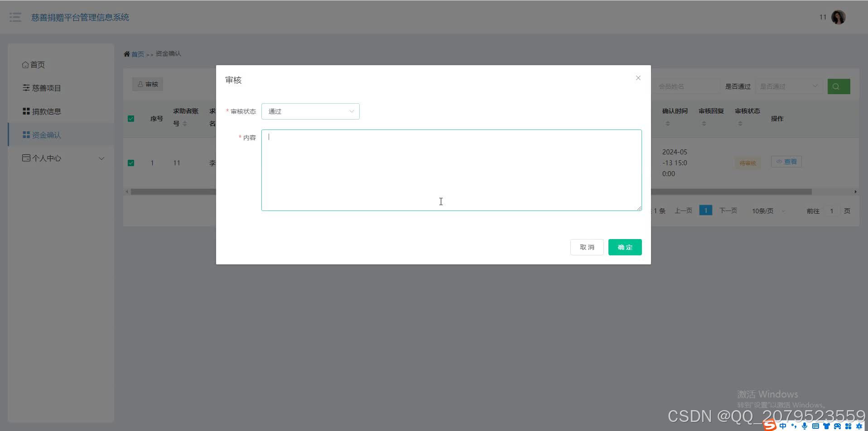868x431 pixels.
Task: Open 首页 in the sidebar
Action: coord(61,65)
